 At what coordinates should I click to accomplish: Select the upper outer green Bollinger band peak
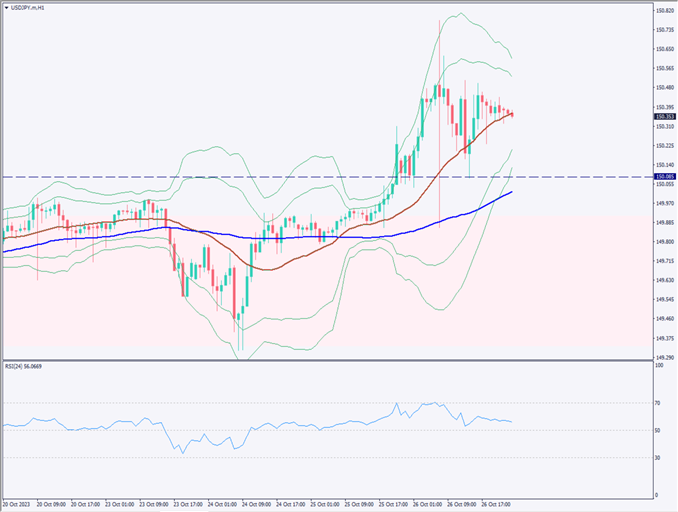tap(458, 14)
